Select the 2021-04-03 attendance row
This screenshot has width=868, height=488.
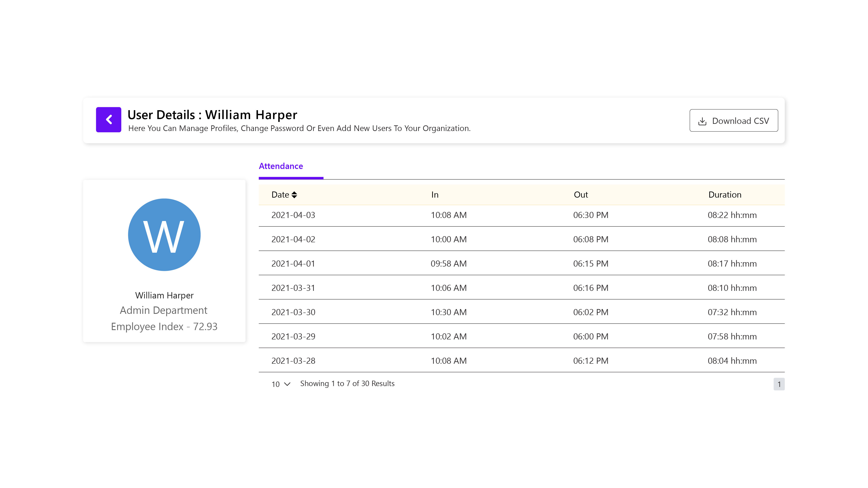(521, 215)
